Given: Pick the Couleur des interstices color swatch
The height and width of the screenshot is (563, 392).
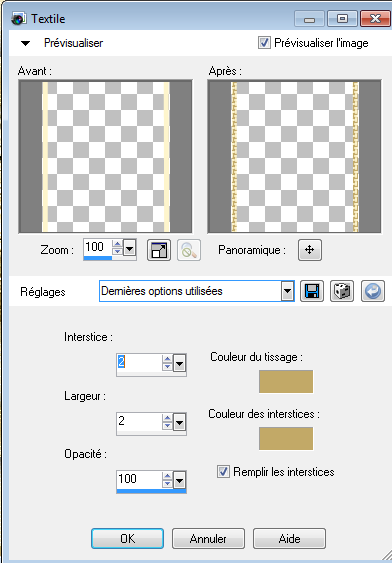Looking at the screenshot, I should pos(286,438).
